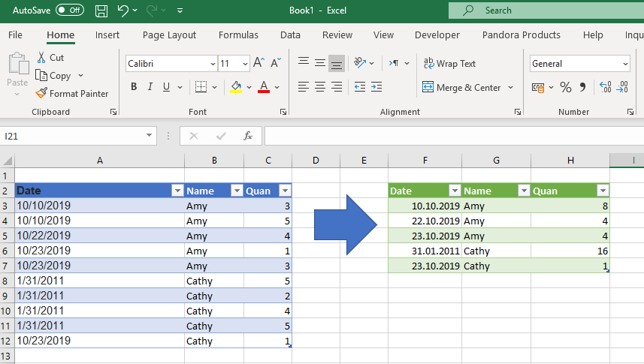
Task: Increase font size with larger A
Action: (259, 63)
